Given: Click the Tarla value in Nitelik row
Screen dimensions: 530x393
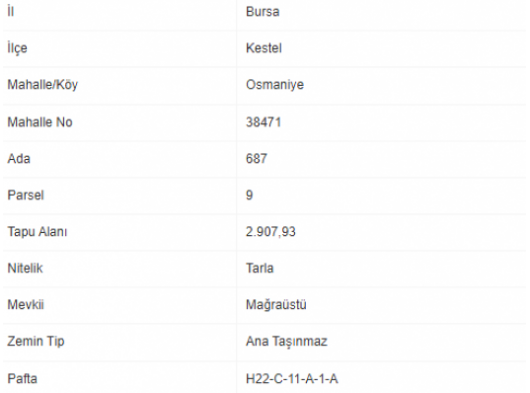Looking at the screenshot, I should [260, 268].
